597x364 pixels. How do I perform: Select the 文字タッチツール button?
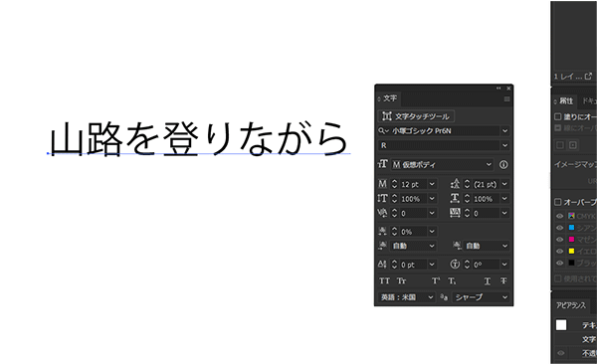pos(416,116)
